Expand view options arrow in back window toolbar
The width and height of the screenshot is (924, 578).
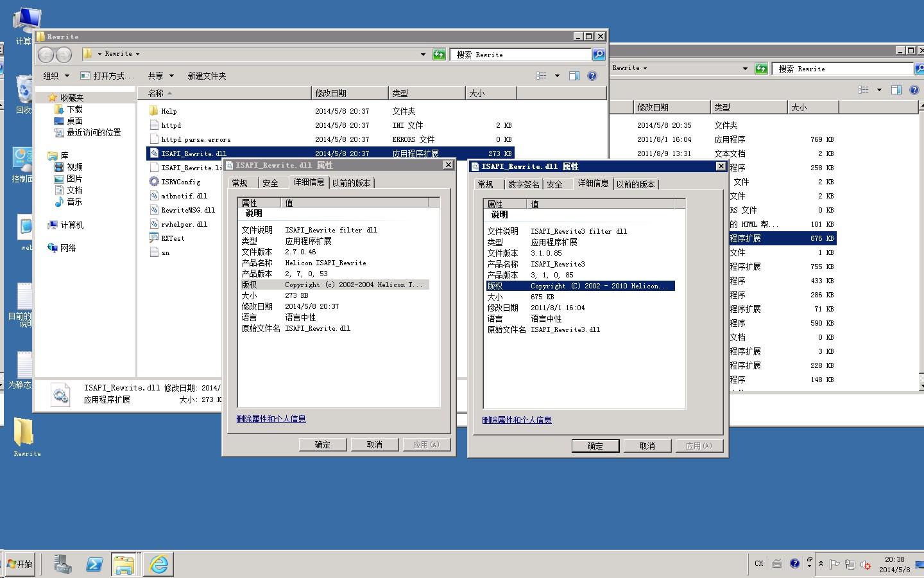click(x=879, y=90)
